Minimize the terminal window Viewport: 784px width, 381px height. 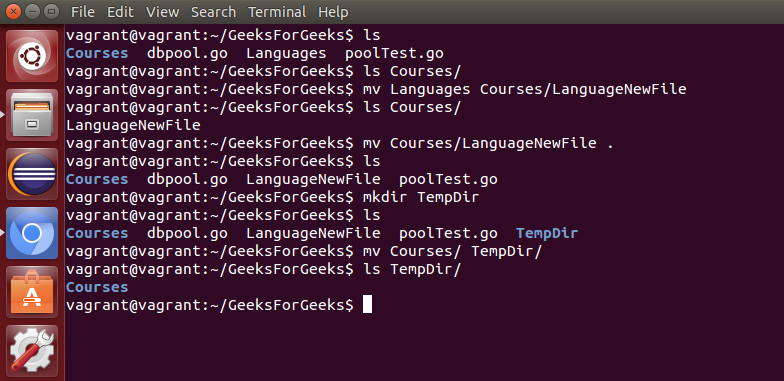[x=32, y=11]
